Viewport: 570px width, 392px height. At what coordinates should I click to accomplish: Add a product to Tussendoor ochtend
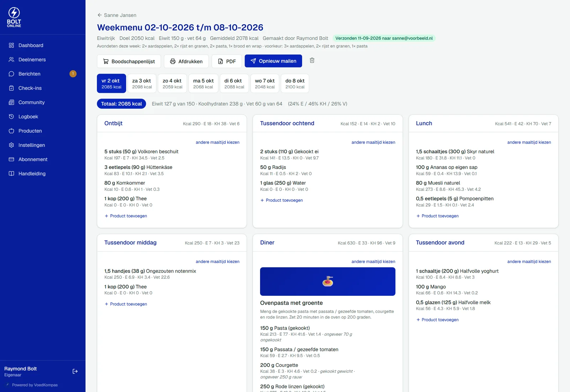(x=281, y=200)
